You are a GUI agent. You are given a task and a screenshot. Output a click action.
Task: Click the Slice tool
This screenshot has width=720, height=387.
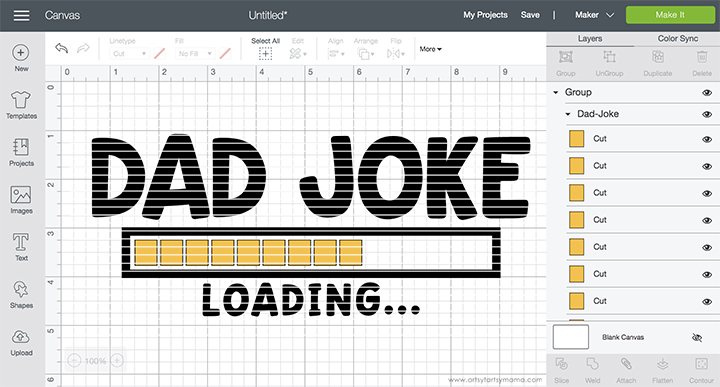[561, 370]
